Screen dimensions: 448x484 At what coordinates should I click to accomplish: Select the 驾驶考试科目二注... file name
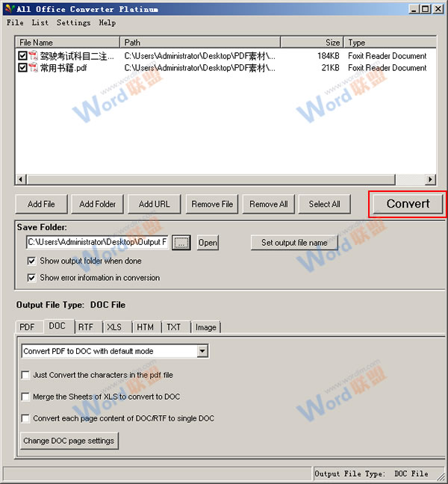click(x=77, y=56)
